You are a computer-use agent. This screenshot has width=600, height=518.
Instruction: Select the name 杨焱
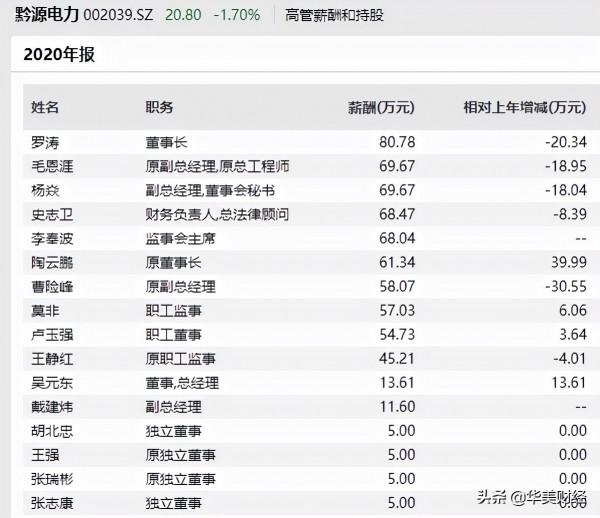[45, 191]
